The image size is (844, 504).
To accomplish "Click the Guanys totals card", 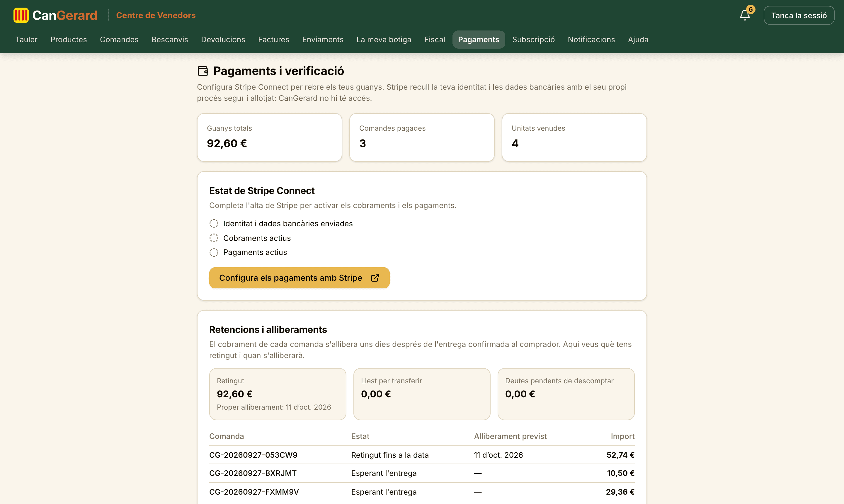I will click(270, 137).
